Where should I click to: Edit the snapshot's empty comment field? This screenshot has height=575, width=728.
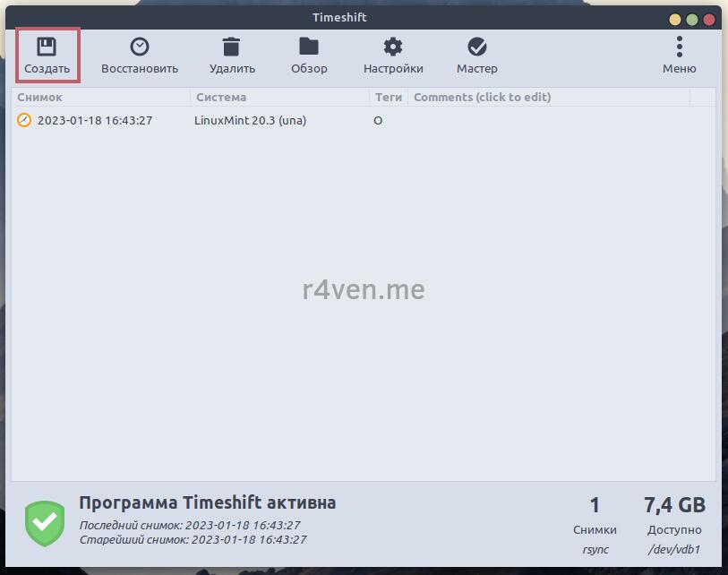(546, 120)
